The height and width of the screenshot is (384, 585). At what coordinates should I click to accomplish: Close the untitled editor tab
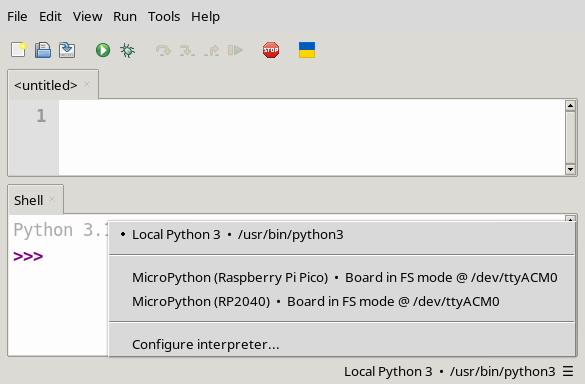click(x=87, y=84)
